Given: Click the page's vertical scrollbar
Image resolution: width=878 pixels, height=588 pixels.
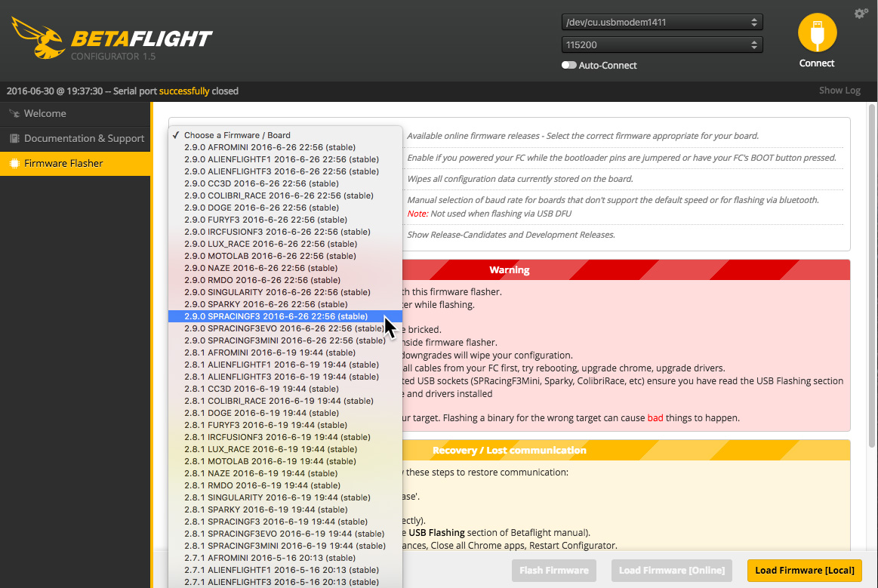Looking at the screenshot, I should pyautogui.click(x=872, y=276).
